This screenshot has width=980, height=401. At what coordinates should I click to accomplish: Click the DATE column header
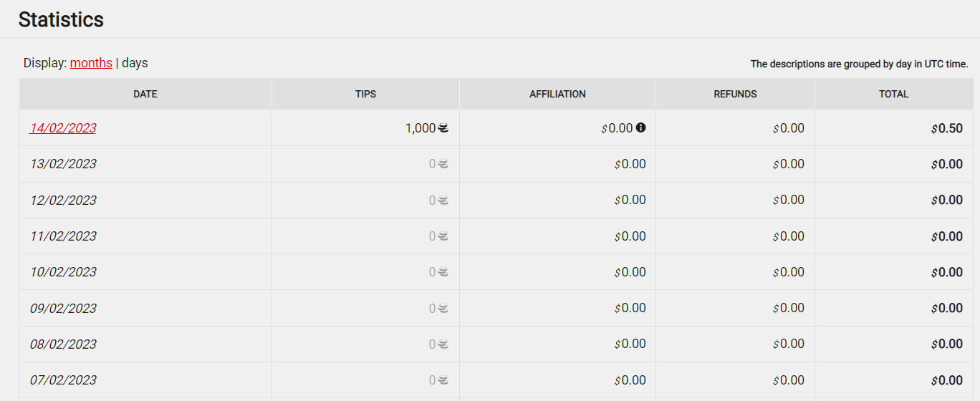(x=145, y=94)
